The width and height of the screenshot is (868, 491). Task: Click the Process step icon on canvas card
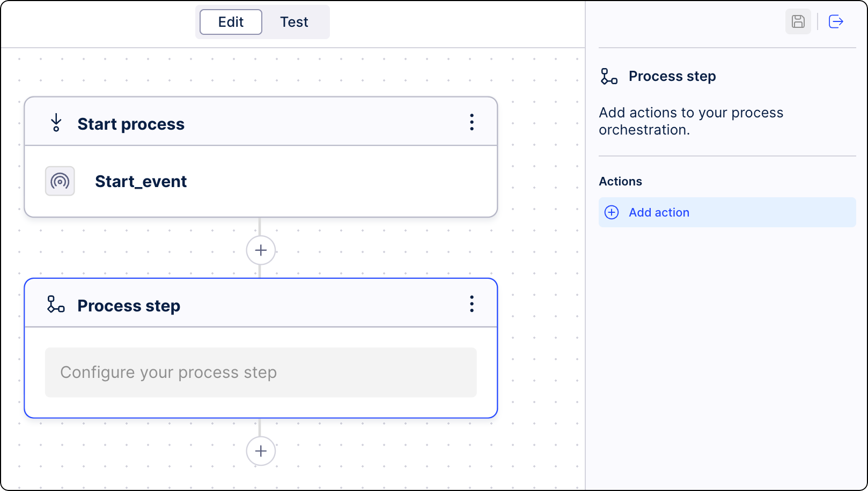point(56,304)
